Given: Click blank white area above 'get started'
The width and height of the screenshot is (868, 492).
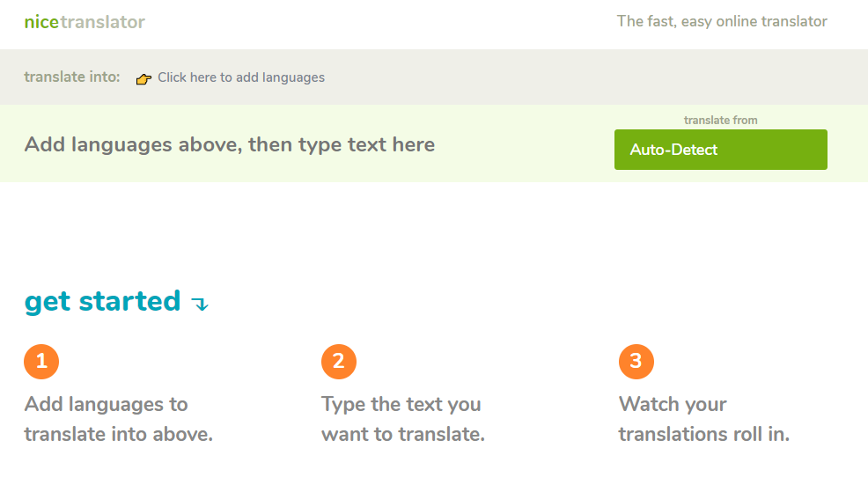Looking at the screenshot, I should coord(431,233).
